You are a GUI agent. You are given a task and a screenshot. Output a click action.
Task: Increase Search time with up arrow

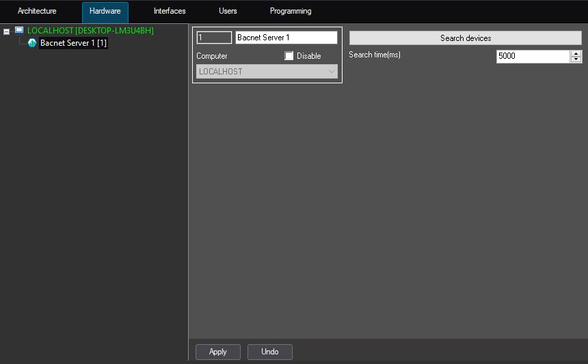(x=576, y=53)
